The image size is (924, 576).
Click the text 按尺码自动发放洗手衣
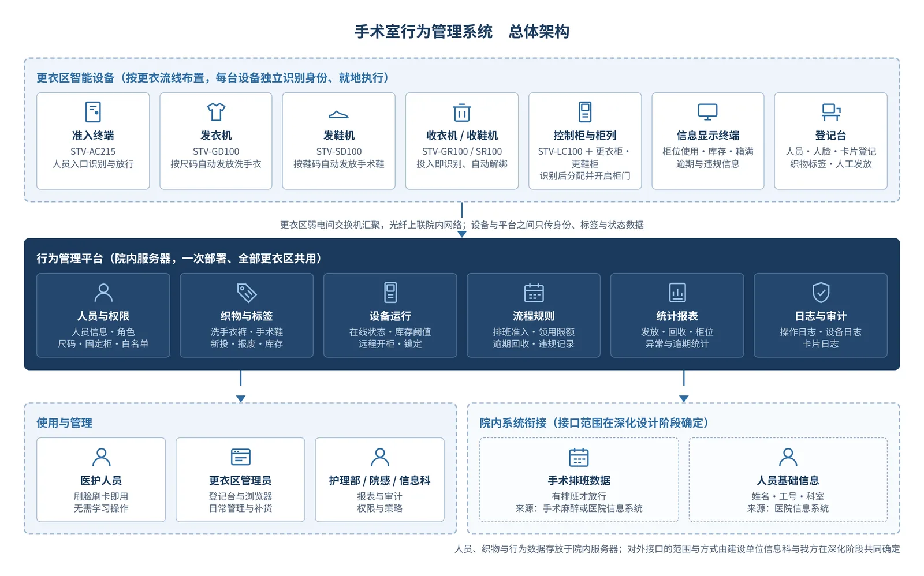216,164
